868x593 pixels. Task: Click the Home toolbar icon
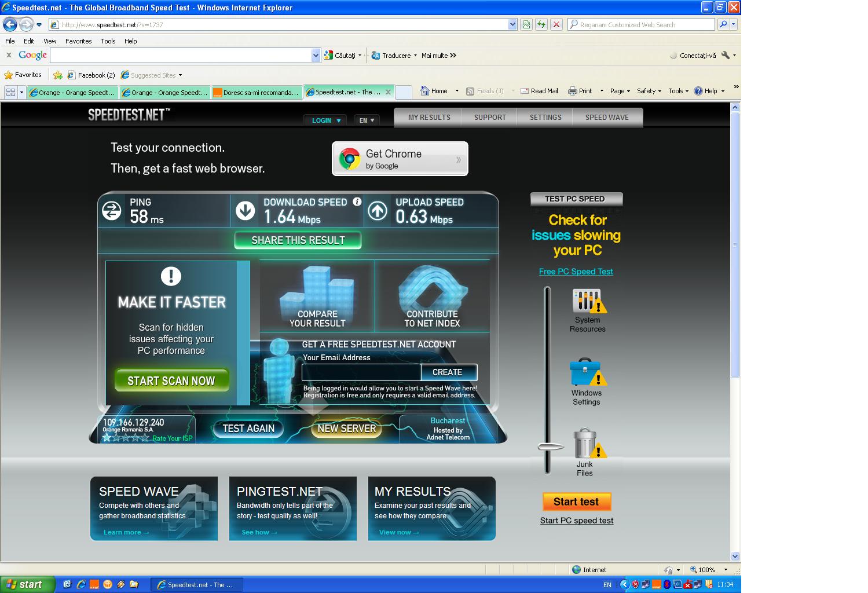pos(425,91)
